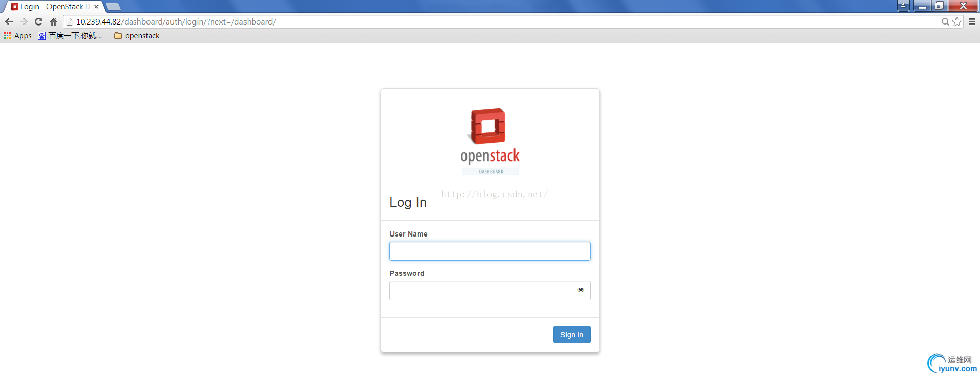
Task: Open the openstack bookmarks folder
Action: click(x=137, y=35)
